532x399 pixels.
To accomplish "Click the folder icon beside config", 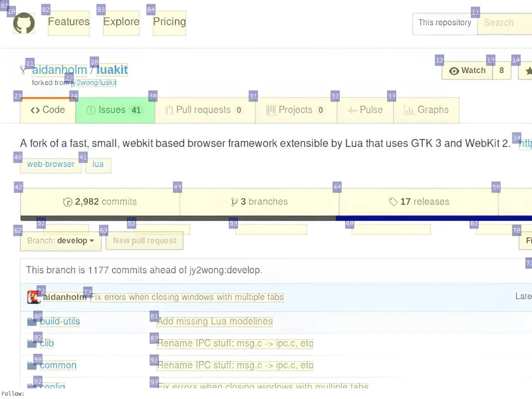I will click(31, 387).
